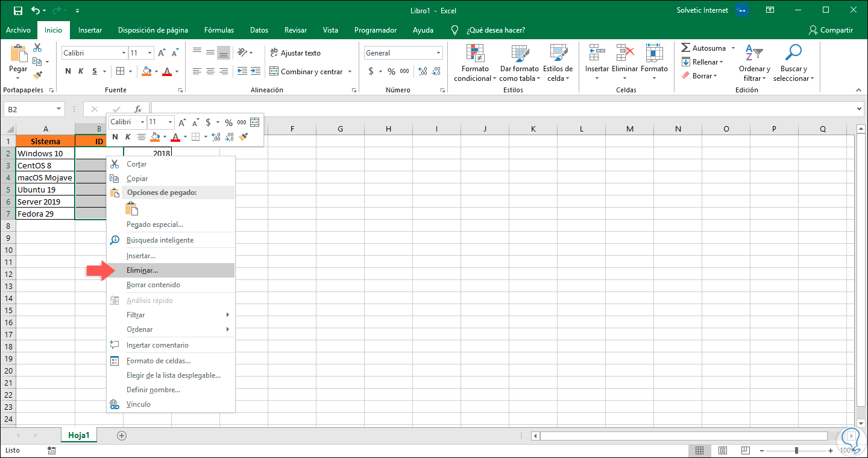
Task: Click Ordenar y filtrar icon
Action: [755, 53]
